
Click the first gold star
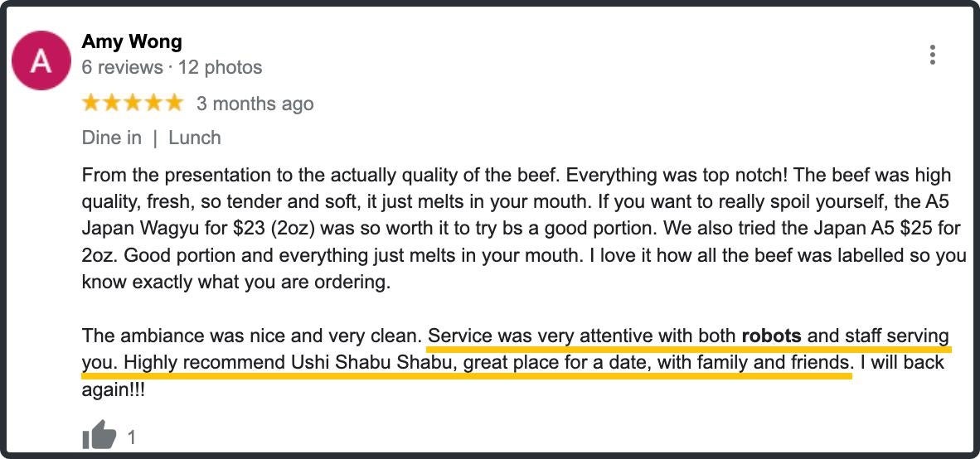pos(90,104)
